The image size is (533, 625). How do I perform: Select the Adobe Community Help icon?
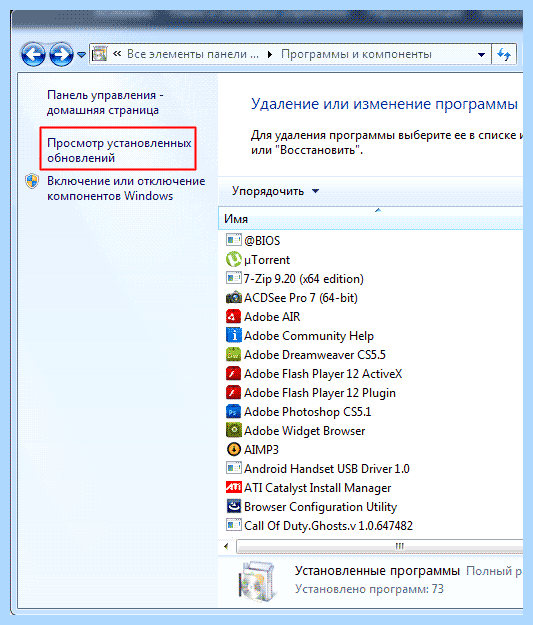(x=234, y=335)
